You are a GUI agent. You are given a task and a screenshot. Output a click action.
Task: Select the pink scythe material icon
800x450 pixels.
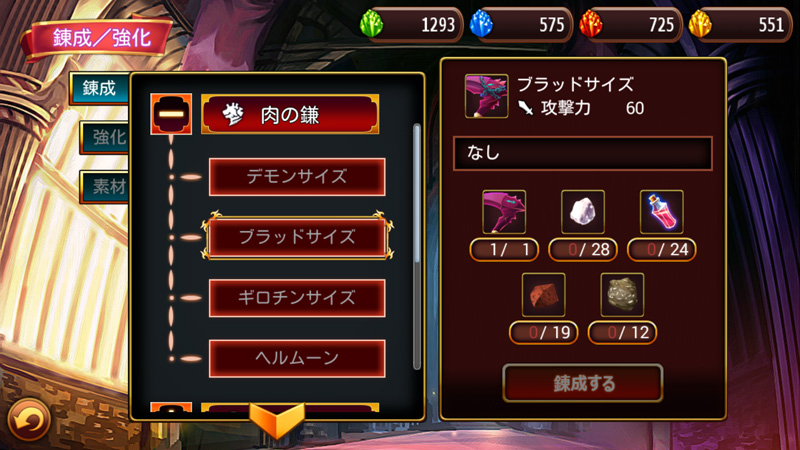coord(504,212)
